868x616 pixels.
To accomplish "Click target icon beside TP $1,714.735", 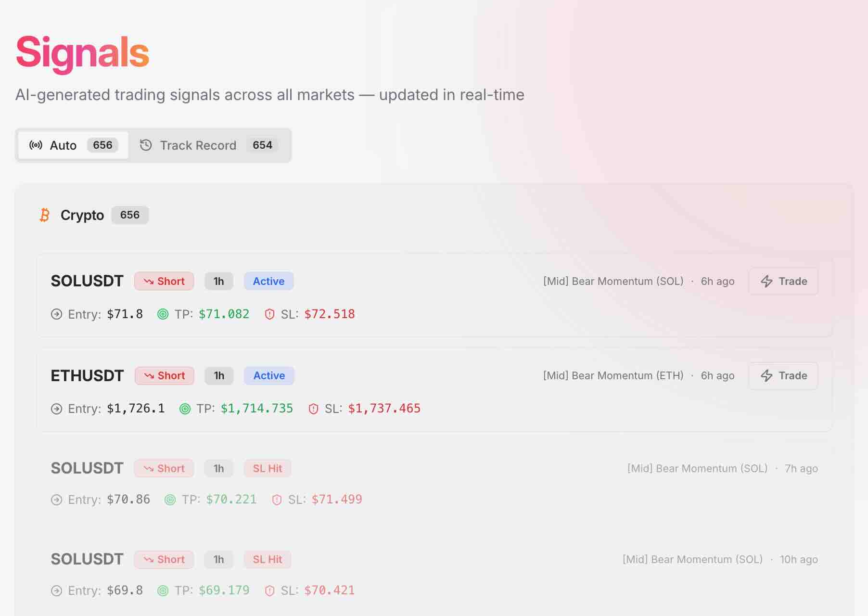I will [x=185, y=409].
